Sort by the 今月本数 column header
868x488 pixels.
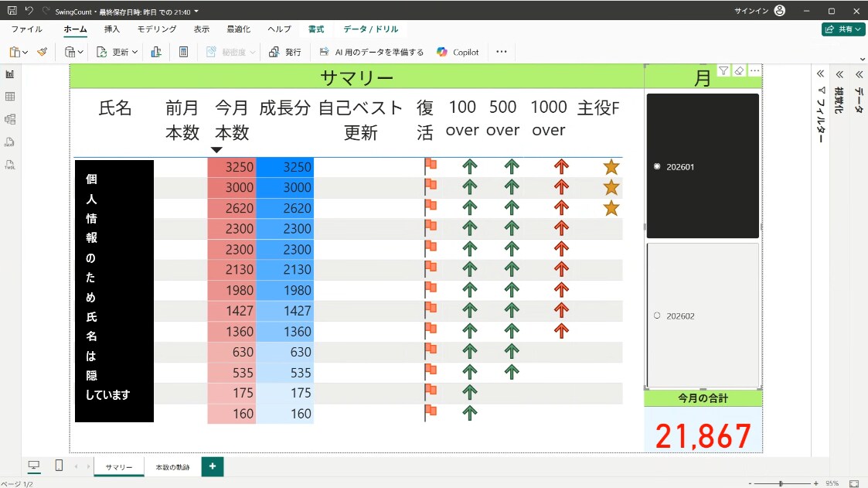click(231, 120)
